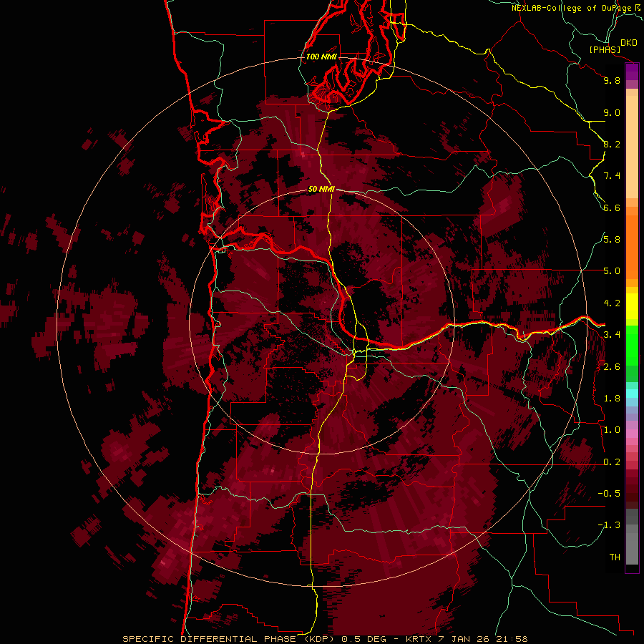
Task: Click the purple segment atop the color bar
Action: (x=632, y=72)
